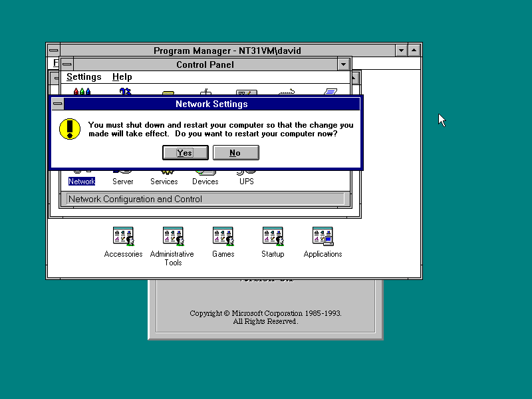Open the Help menu in Control Panel
The image size is (532, 399).
pyautogui.click(x=122, y=77)
